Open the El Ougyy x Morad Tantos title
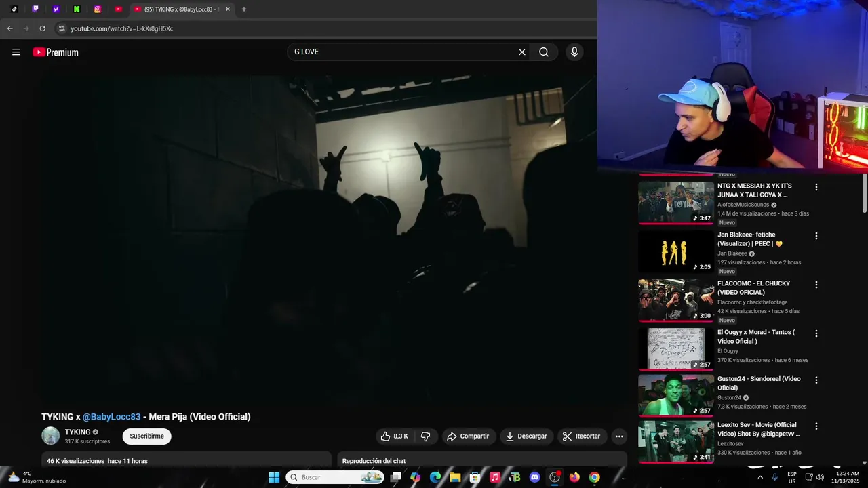Viewport: 868px width, 488px height. (756, 337)
